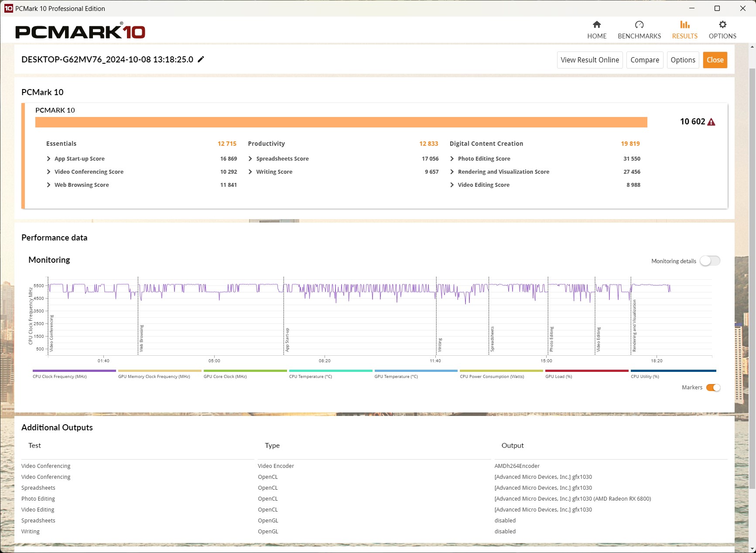Click the Test column header
Screen dimensions: 756x553
point(34,446)
